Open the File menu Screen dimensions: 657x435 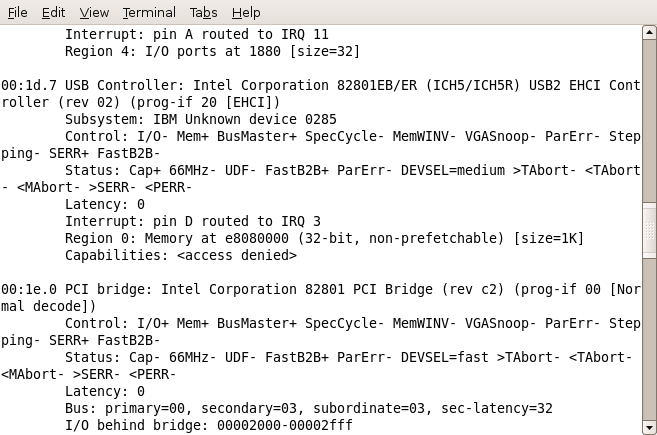click(18, 13)
